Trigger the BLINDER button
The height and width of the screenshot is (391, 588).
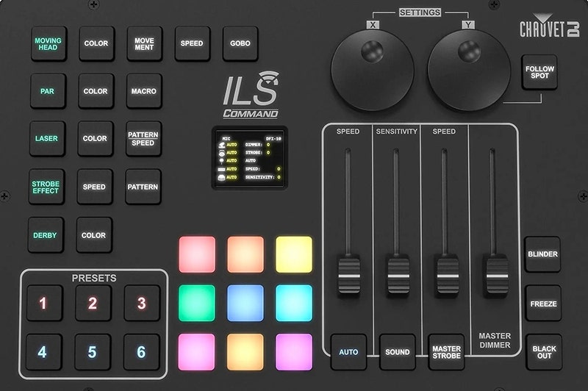542,254
